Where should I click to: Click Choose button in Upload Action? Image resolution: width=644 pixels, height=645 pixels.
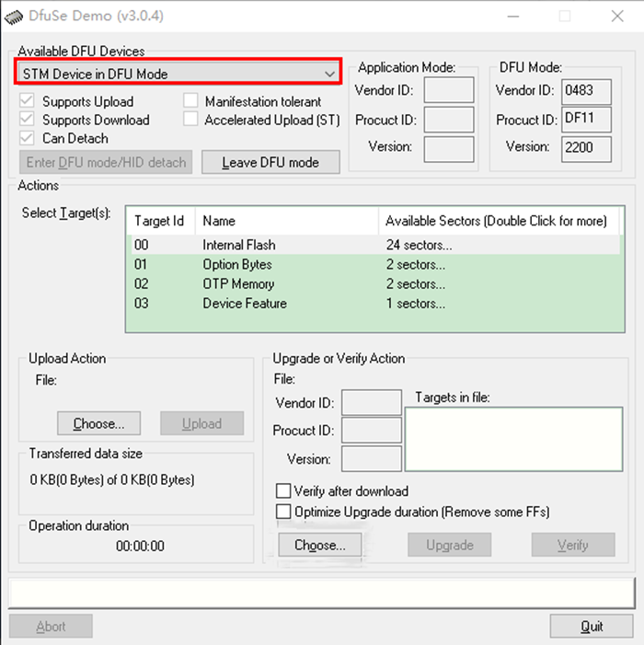point(98,423)
